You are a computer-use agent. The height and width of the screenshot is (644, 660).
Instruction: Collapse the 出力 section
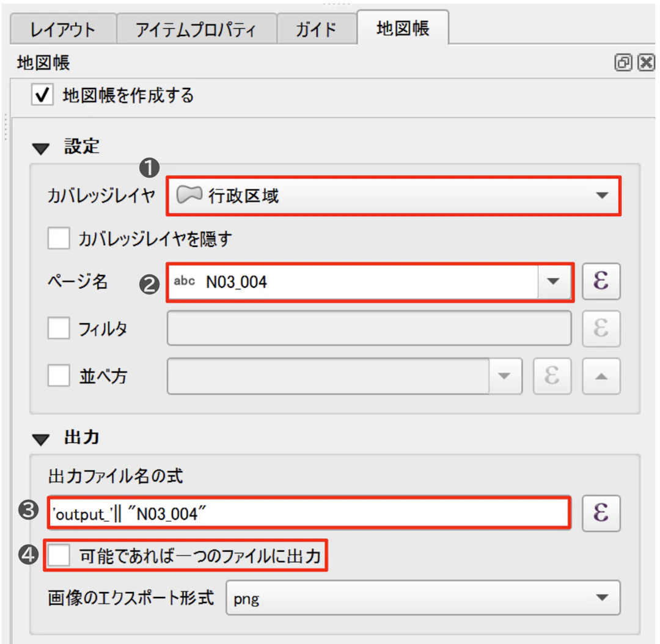pos(42,439)
